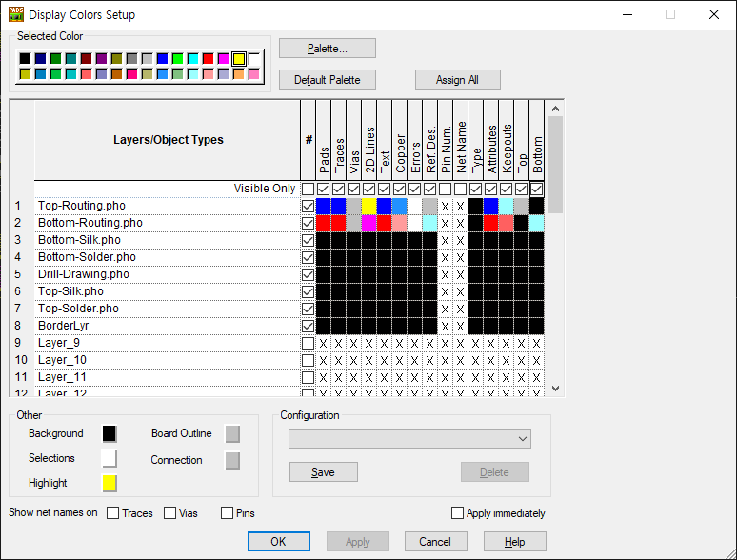Pick the black swatch in Selected Color palette

25,59
